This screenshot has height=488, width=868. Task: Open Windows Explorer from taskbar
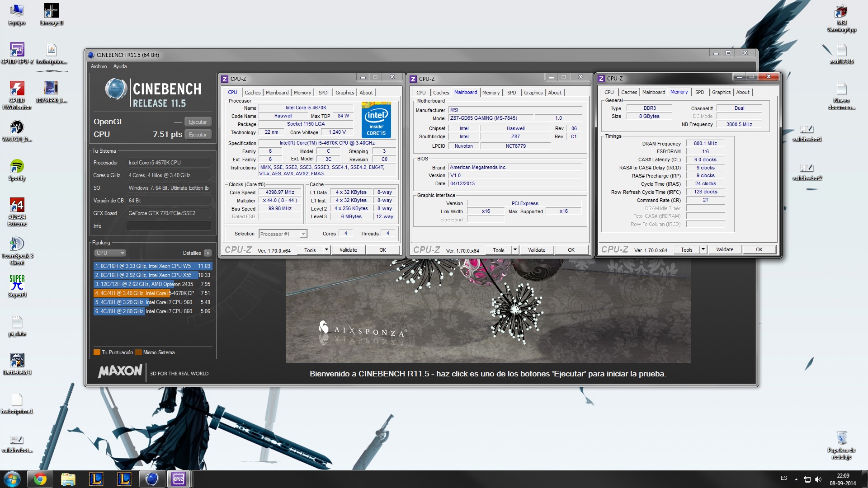tap(68, 479)
